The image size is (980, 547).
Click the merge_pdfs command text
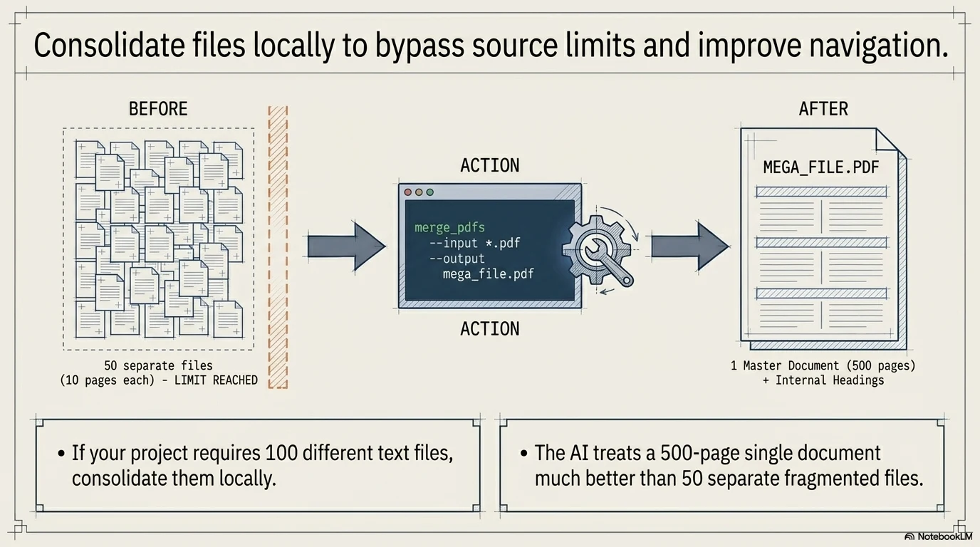(449, 226)
